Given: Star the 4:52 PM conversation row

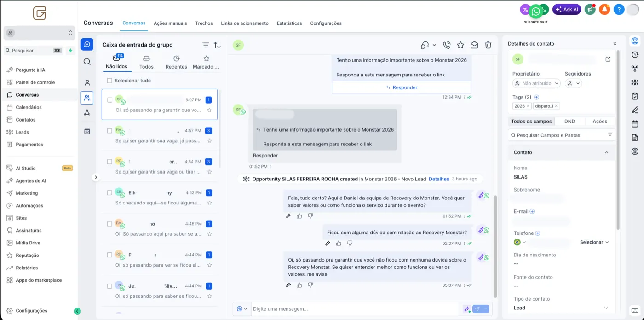Looking at the screenshot, I should [x=209, y=203].
